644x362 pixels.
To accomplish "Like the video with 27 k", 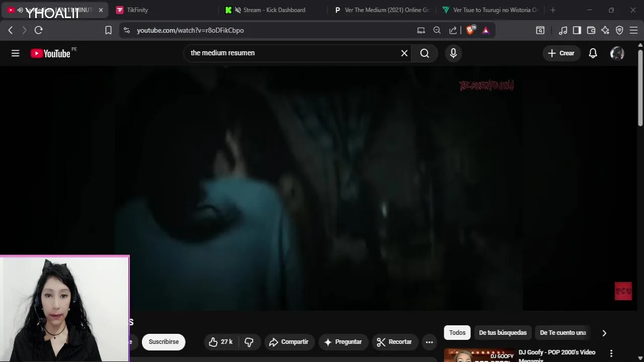I will (x=221, y=342).
